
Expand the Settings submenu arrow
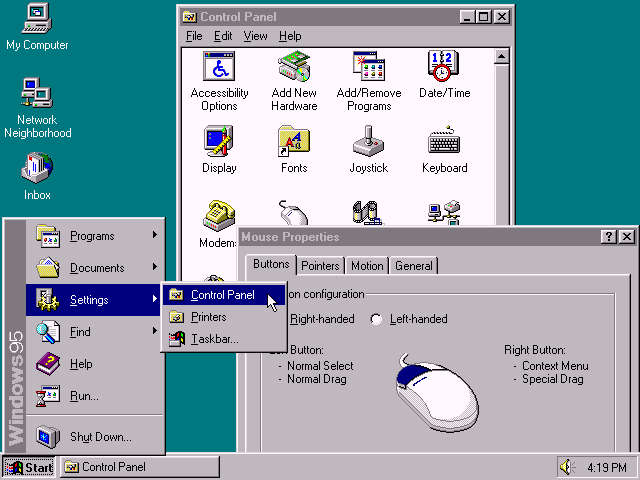(x=155, y=298)
